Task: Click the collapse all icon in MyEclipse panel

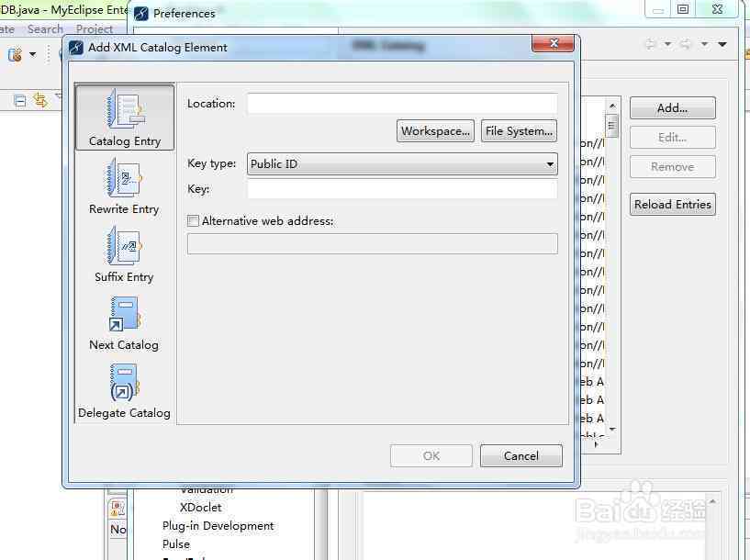Action: pyautogui.click(x=20, y=101)
